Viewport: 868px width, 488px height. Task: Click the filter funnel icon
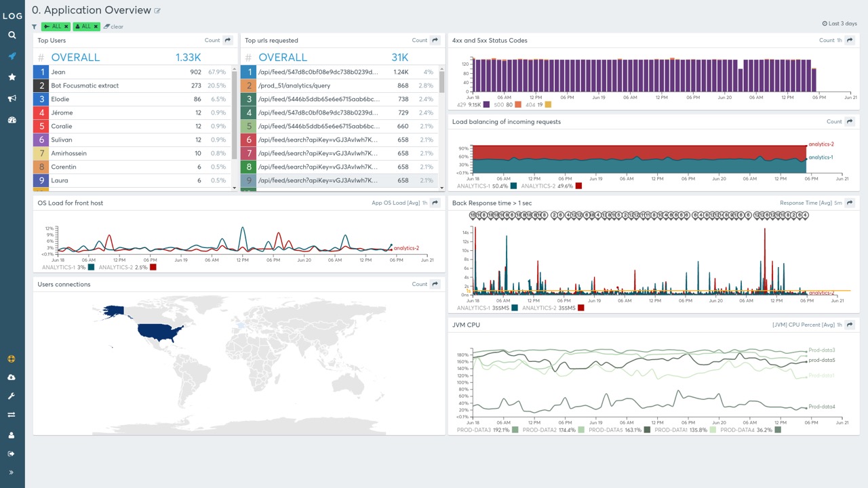point(35,27)
